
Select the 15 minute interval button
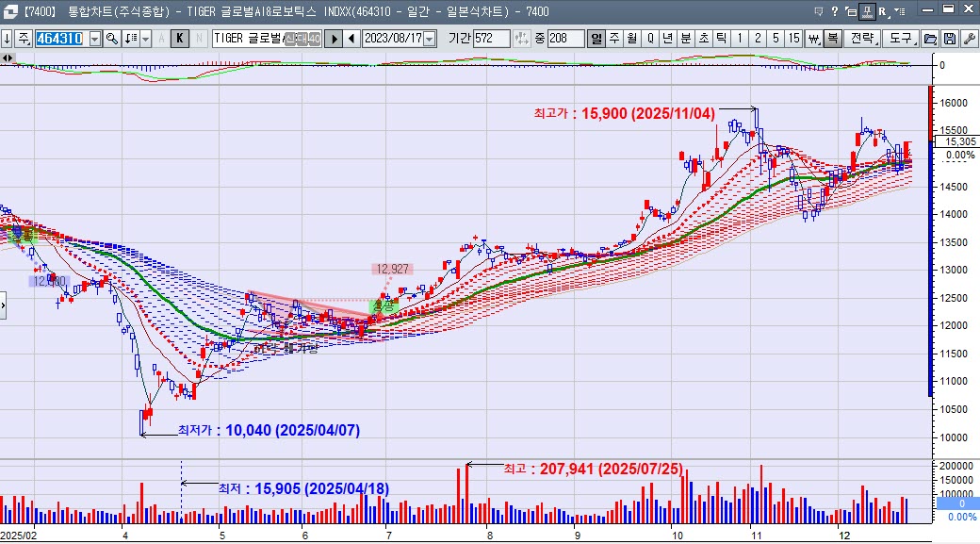(794, 39)
